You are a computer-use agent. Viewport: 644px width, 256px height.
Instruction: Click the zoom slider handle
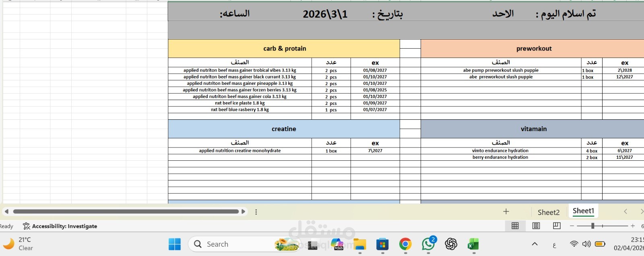coord(592,226)
